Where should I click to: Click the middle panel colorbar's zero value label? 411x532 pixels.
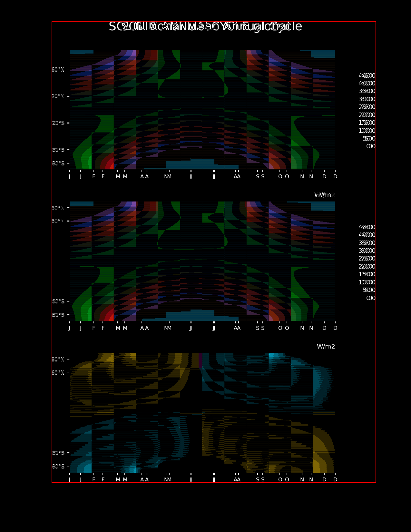coord(371,298)
